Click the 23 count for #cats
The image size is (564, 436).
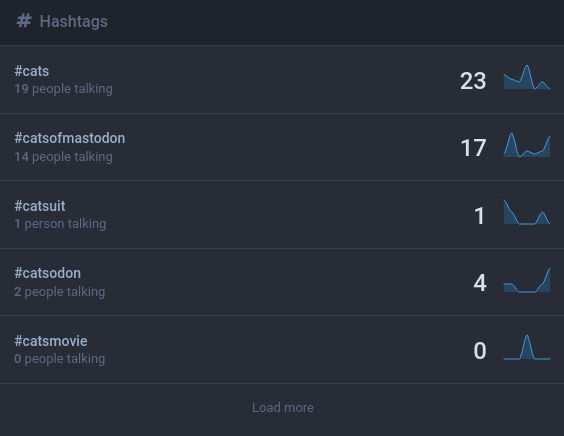[x=473, y=81]
